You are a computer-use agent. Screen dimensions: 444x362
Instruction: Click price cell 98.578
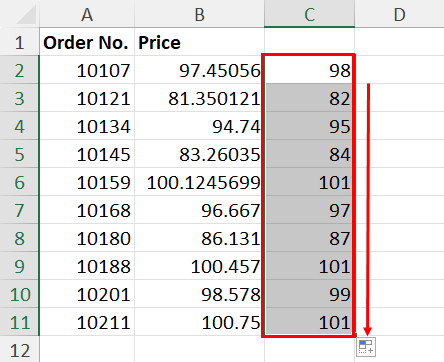pos(199,294)
